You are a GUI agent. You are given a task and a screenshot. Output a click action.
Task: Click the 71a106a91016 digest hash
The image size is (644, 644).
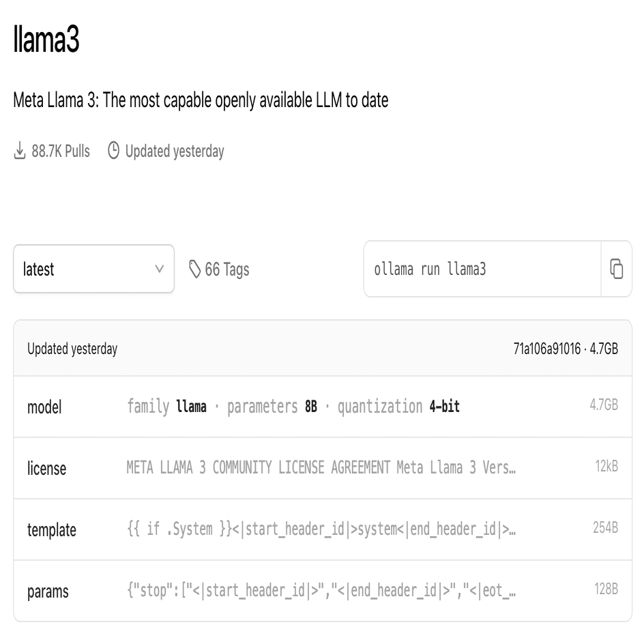[547, 349]
